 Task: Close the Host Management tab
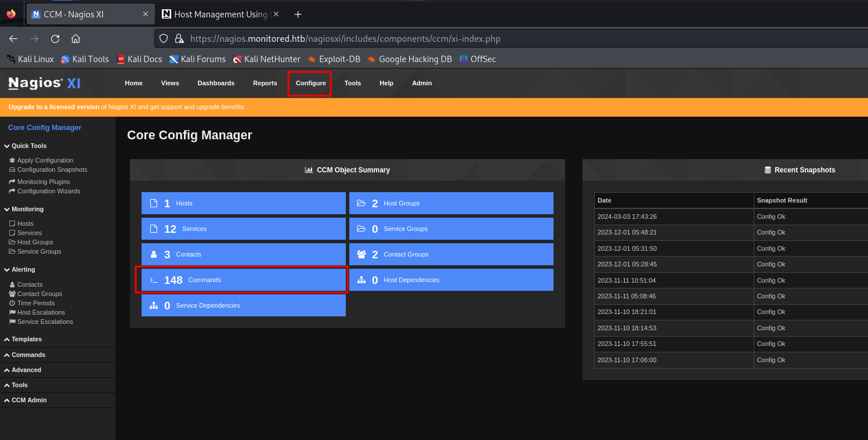(276, 14)
